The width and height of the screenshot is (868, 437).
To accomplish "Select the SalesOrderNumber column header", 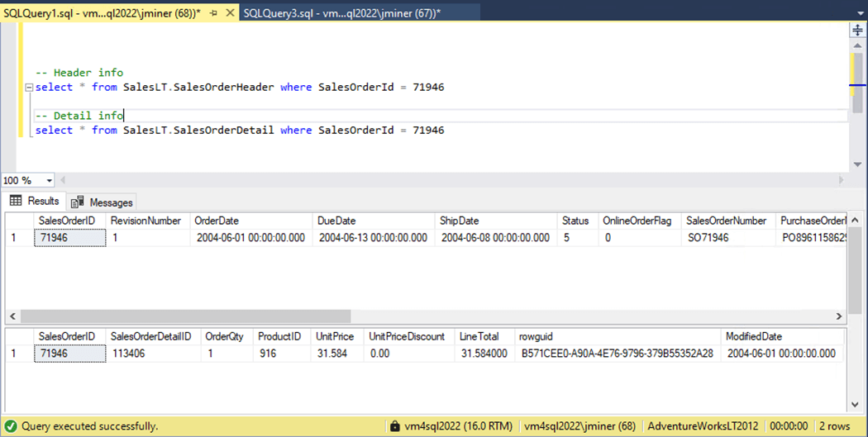I will [x=728, y=221].
